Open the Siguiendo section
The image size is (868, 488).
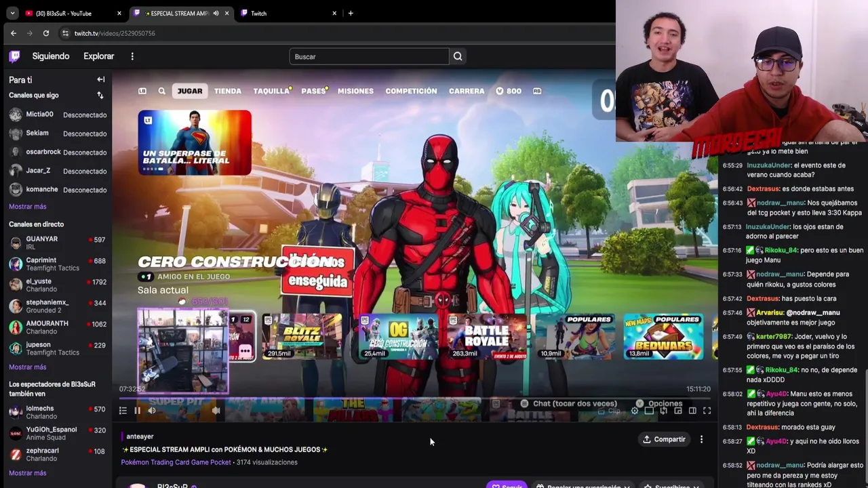(x=51, y=56)
